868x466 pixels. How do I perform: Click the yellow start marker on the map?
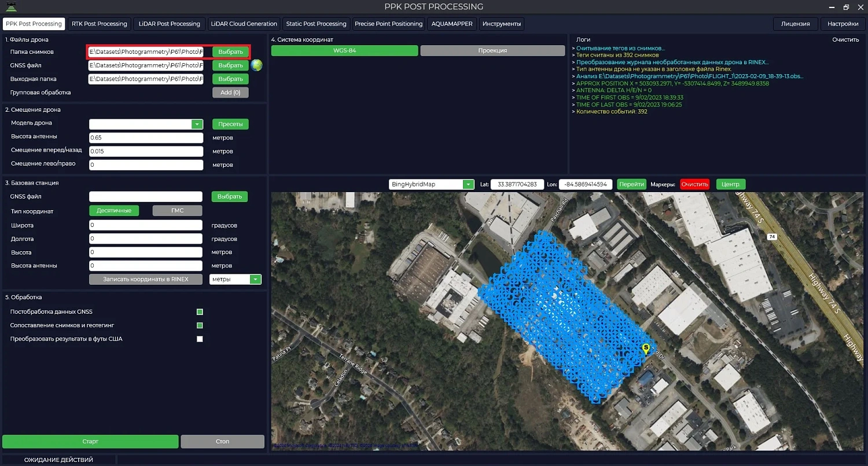646,348
